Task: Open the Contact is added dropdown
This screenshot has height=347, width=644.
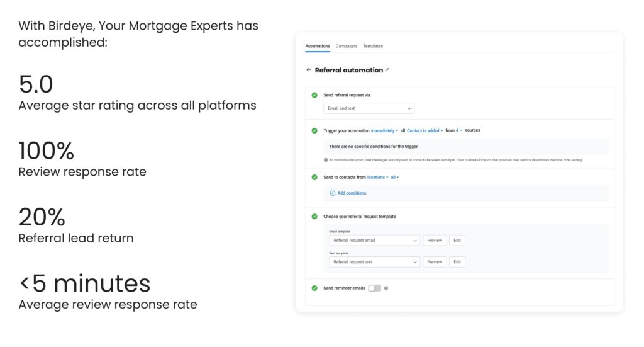Action: tap(425, 130)
